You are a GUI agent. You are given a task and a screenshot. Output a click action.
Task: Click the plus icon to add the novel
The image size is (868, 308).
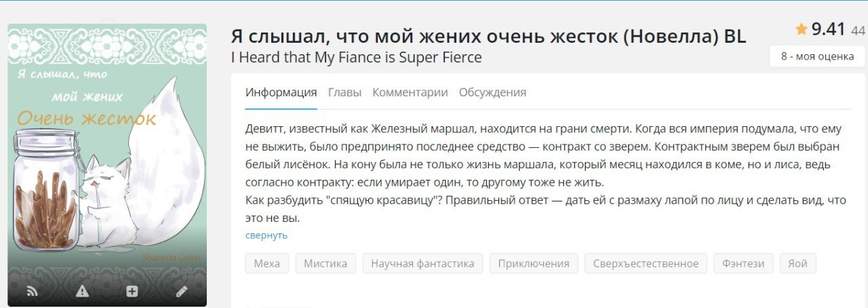(132, 291)
